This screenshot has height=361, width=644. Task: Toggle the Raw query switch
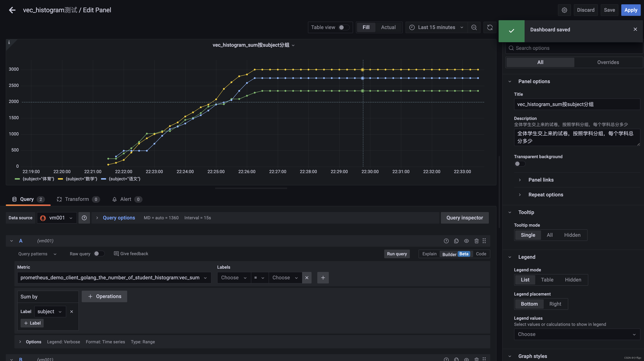point(99,254)
